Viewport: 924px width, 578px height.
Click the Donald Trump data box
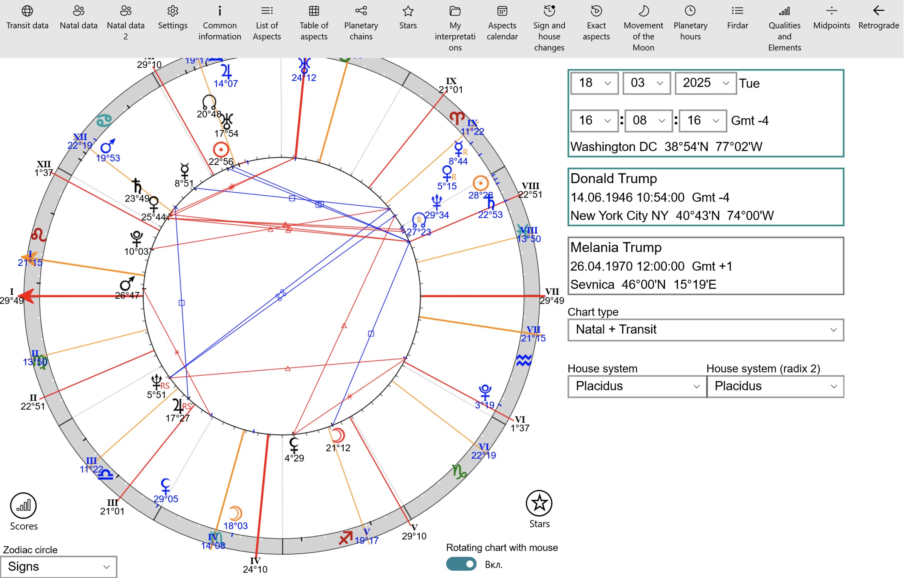(705, 197)
